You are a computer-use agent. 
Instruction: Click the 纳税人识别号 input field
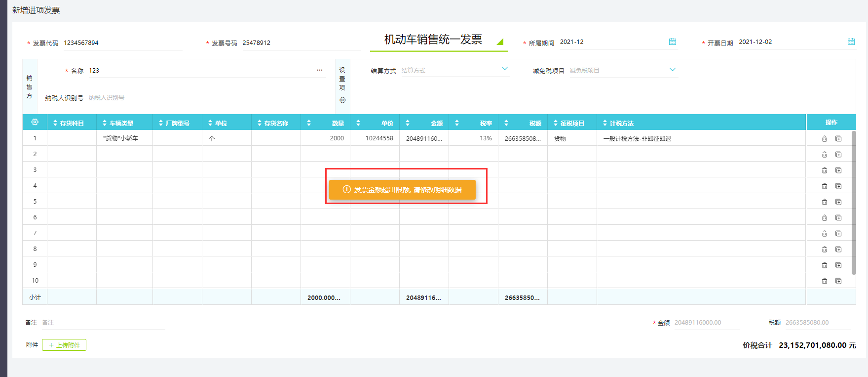coord(206,98)
